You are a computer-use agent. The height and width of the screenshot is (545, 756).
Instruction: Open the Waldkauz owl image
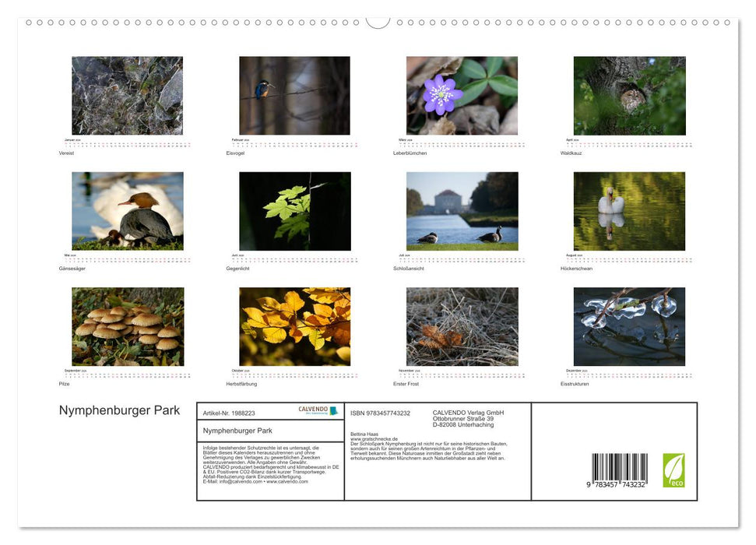point(629,95)
